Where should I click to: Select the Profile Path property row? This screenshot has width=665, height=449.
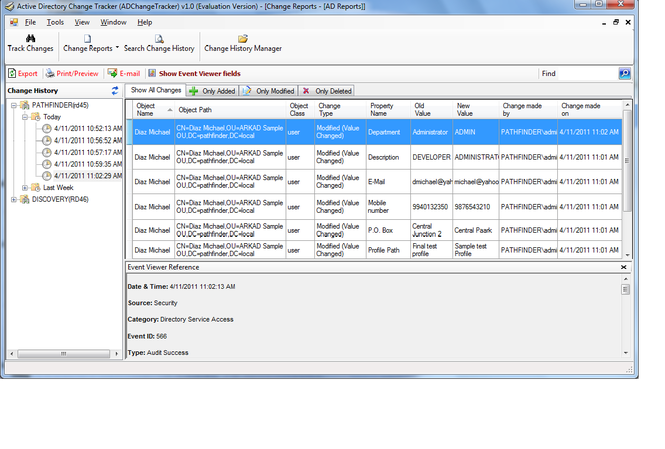pyautogui.click(x=377, y=250)
